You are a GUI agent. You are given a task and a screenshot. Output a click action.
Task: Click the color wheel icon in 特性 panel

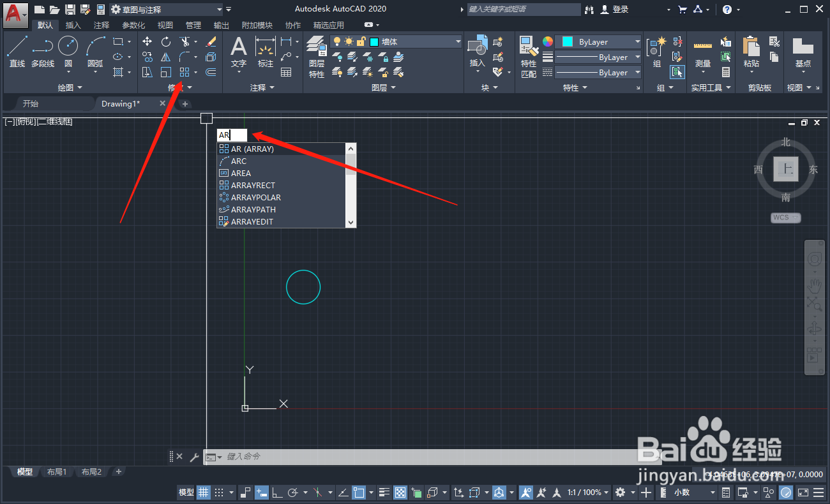548,41
